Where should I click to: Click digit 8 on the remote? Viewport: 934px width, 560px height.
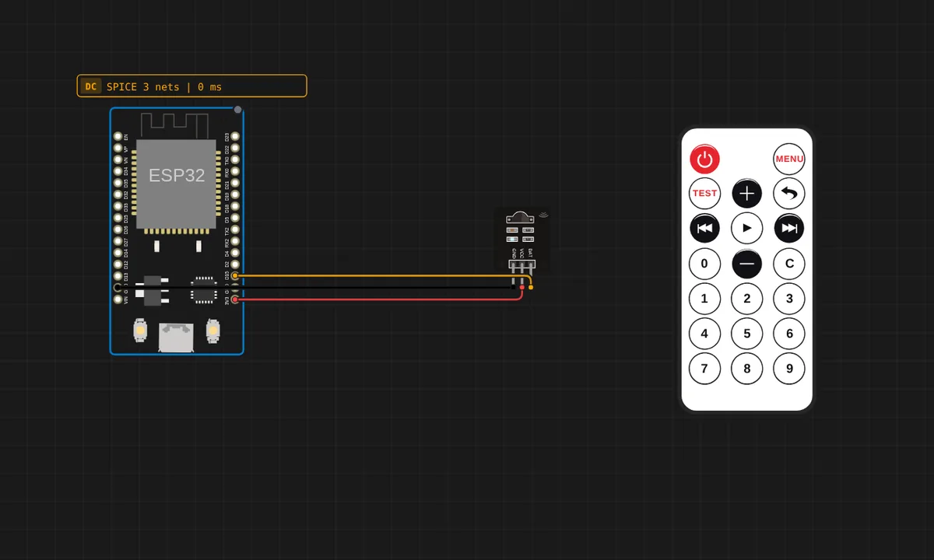(x=747, y=369)
